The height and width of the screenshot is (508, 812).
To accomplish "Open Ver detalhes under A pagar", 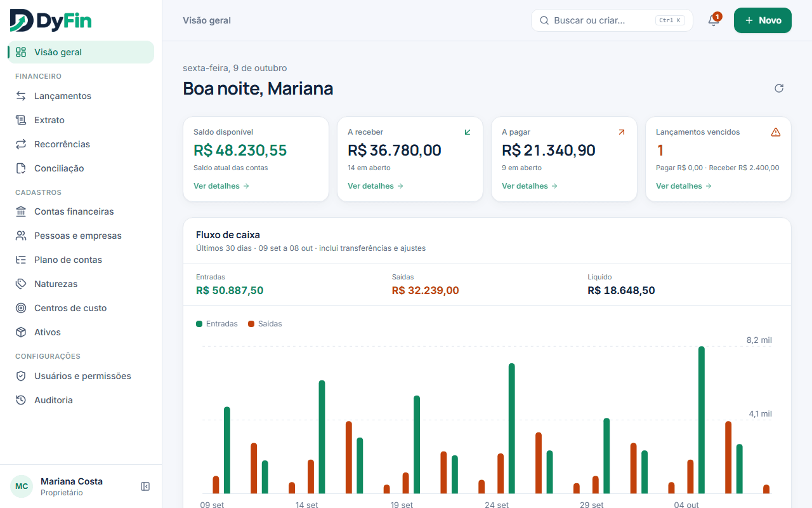I will (x=530, y=186).
